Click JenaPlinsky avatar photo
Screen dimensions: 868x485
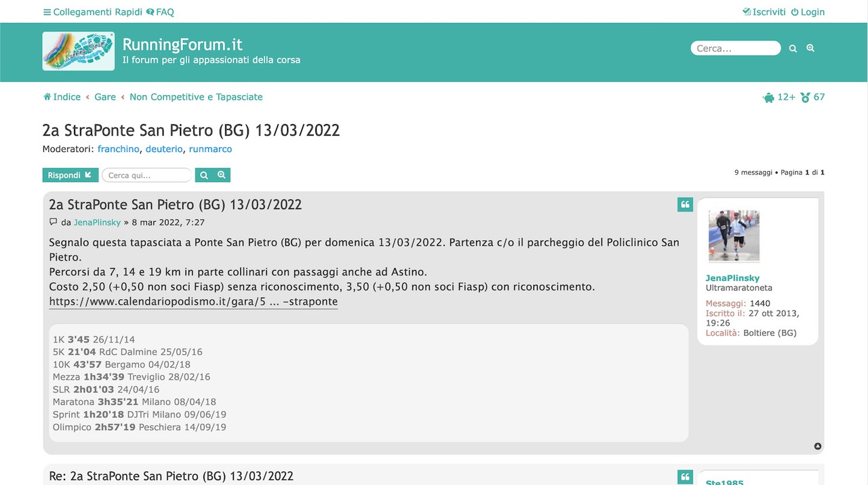[734, 235]
